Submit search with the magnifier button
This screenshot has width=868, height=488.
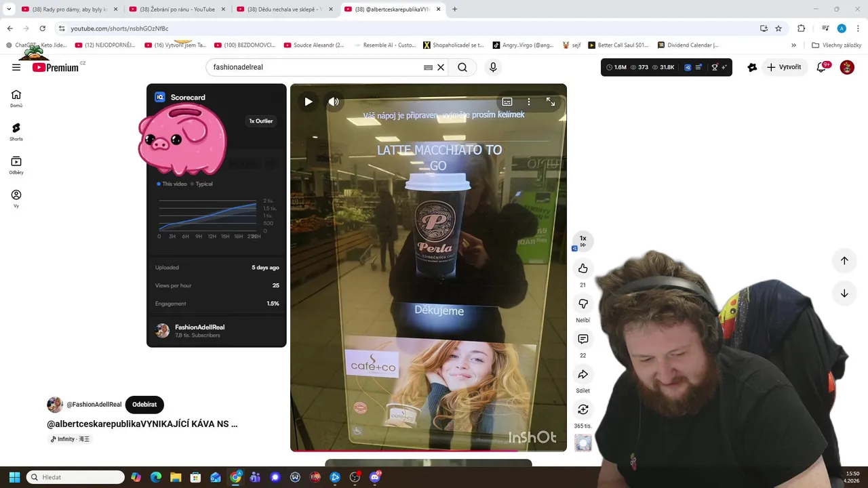point(462,67)
